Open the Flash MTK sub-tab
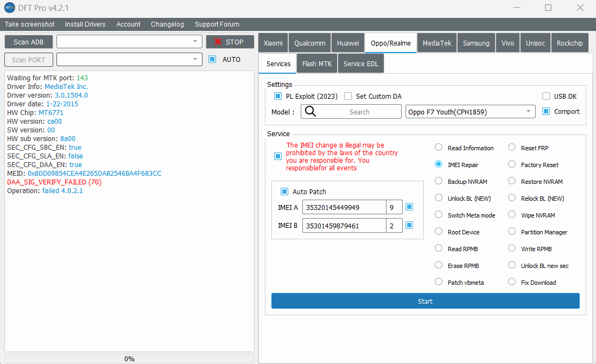Image resolution: width=596 pixels, height=364 pixels. tap(317, 63)
